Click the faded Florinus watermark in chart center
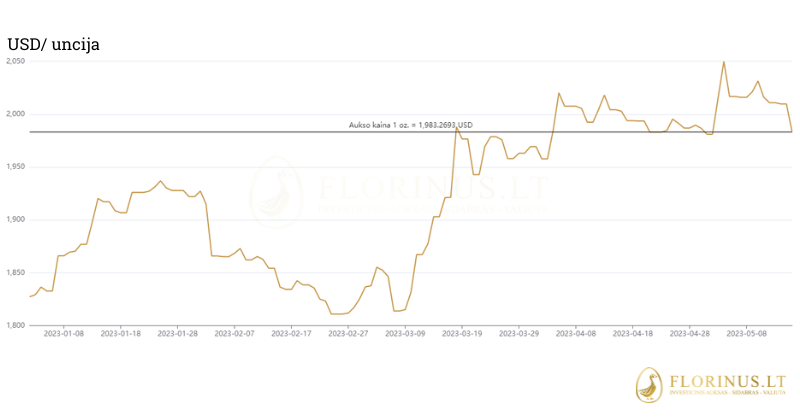Viewport: 800px width, 420px height. coord(400,192)
